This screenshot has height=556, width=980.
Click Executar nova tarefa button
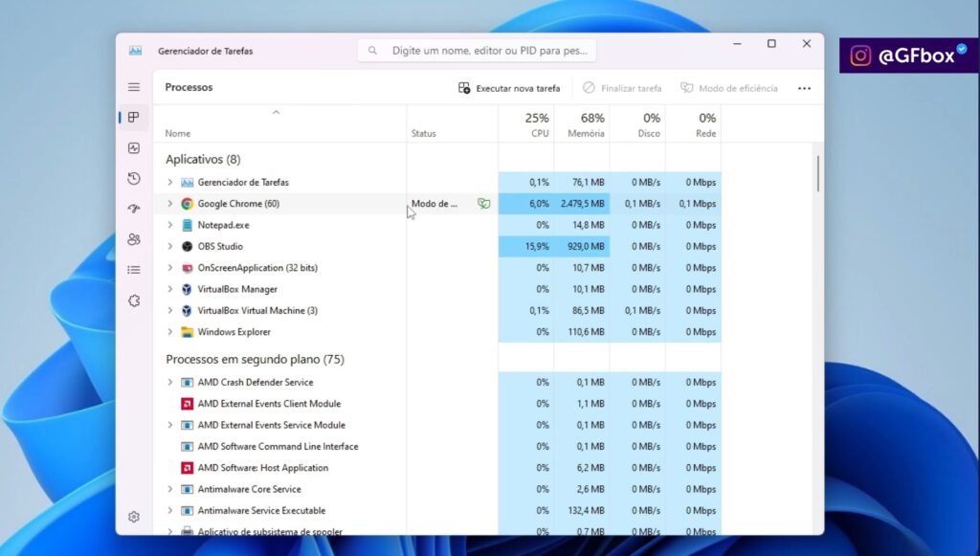point(509,88)
